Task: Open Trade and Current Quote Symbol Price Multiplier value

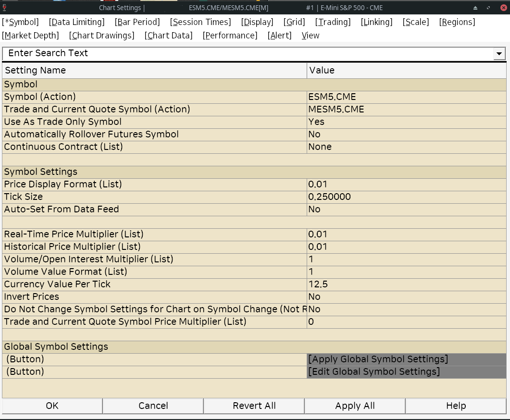Action: (x=407, y=322)
